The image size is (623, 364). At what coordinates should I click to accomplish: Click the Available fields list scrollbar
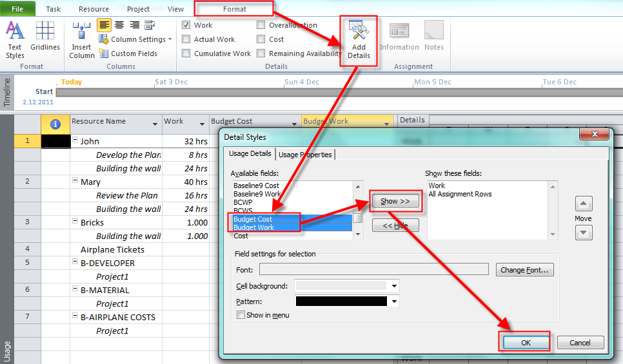357,210
